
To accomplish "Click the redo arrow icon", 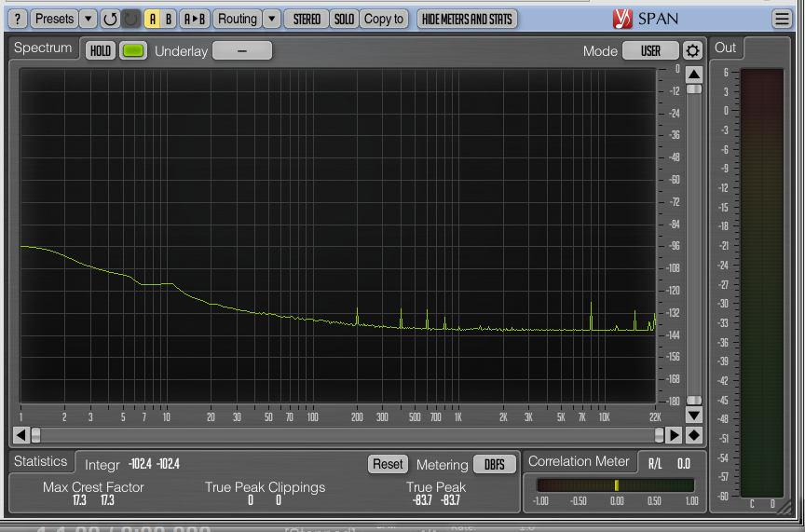I will pyautogui.click(x=130, y=19).
